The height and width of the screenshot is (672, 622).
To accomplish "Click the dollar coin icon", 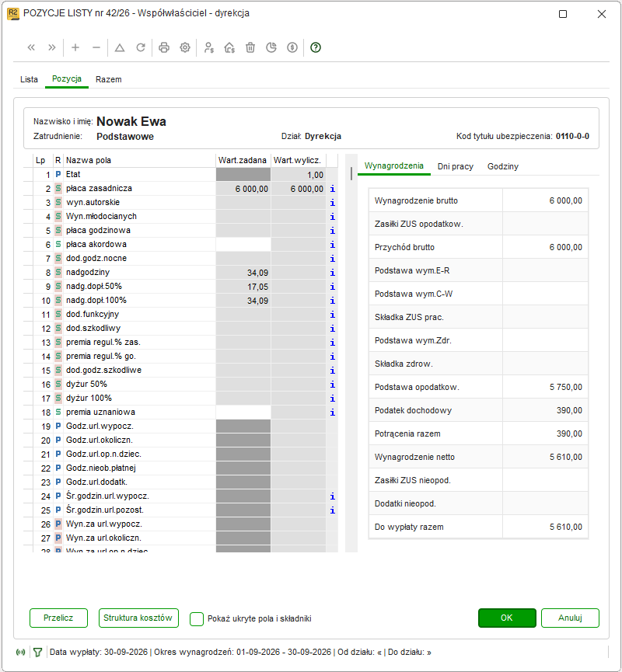I will tap(292, 47).
